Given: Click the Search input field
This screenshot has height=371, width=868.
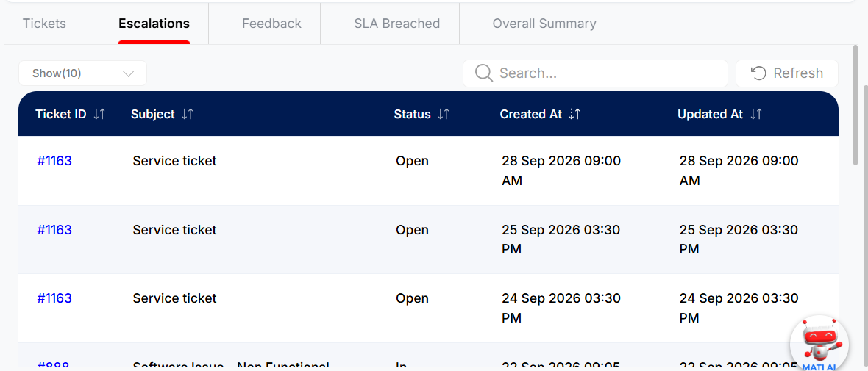Looking at the screenshot, I should (x=595, y=73).
